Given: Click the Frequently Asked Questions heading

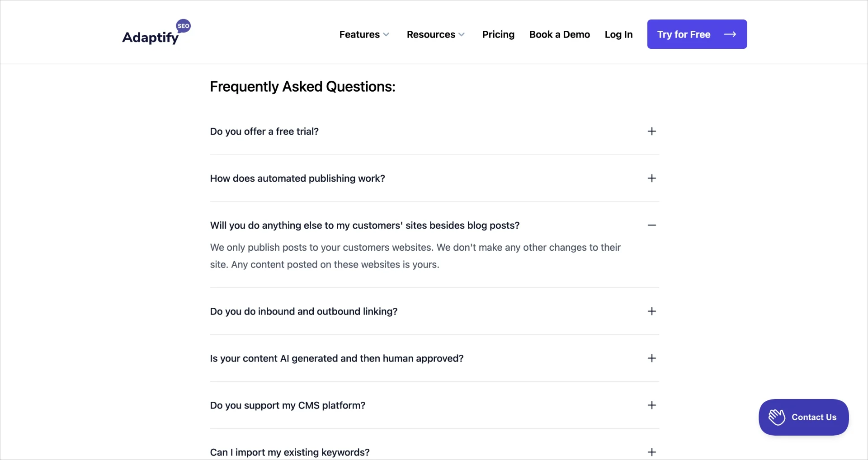Looking at the screenshot, I should point(302,87).
